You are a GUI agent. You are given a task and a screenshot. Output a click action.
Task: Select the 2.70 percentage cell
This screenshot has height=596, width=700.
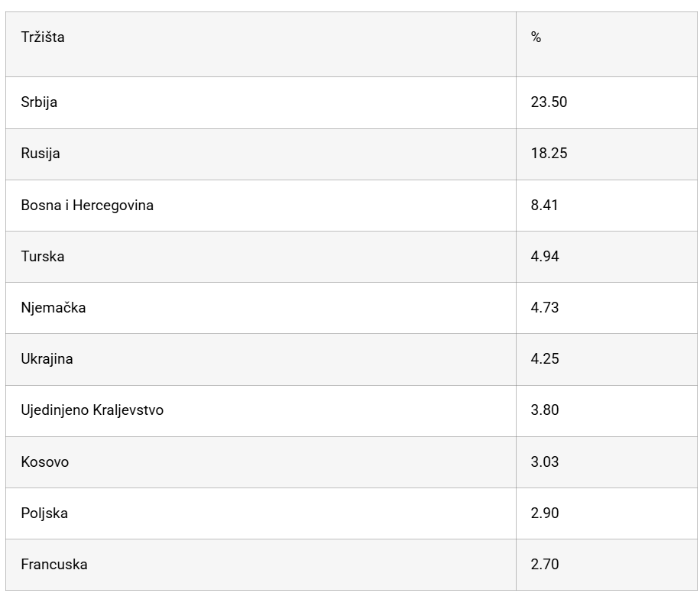pyautogui.click(x=607, y=565)
